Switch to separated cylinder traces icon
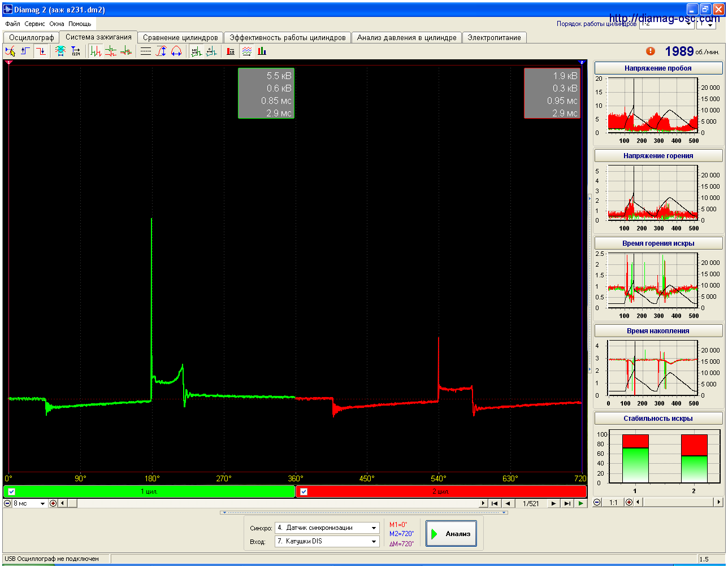The width and height of the screenshot is (728, 566). [111, 51]
